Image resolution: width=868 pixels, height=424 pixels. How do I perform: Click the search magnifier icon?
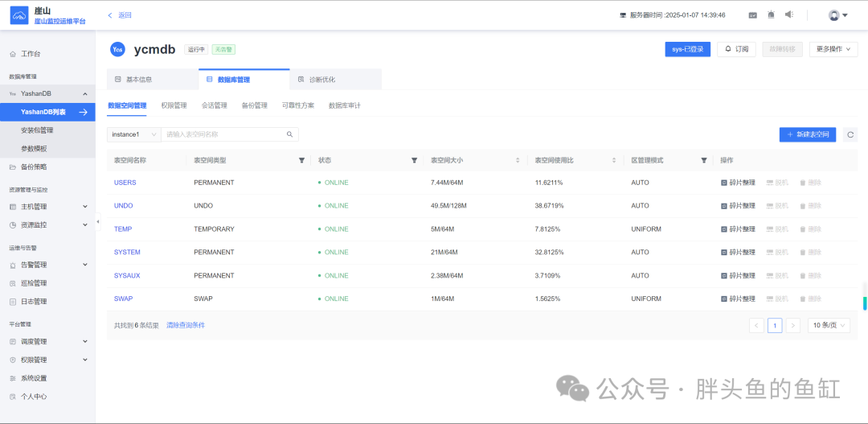(x=289, y=134)
